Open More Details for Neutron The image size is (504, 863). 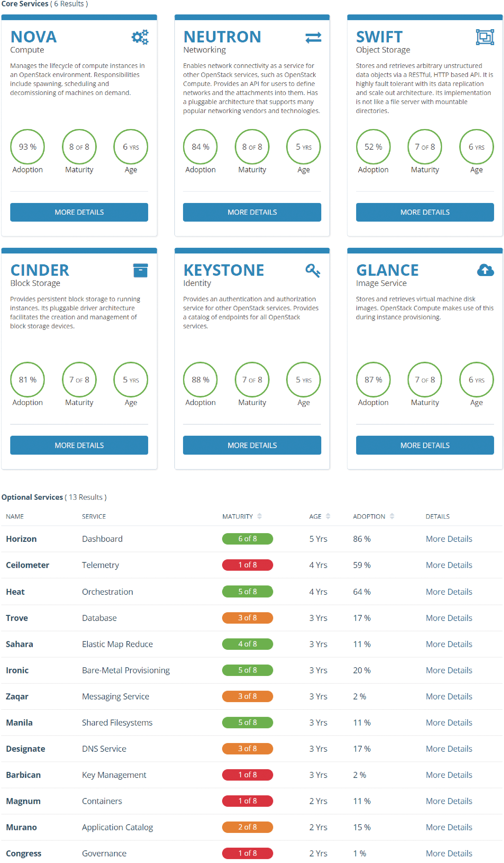(x=252, y=212)
